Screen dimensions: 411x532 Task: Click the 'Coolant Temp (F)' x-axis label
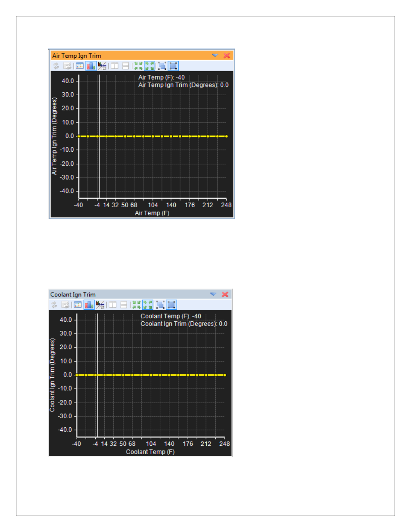pos(150,452)
